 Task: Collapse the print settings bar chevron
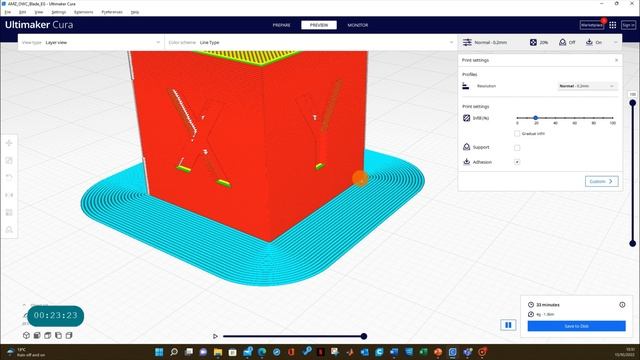(616, 42)
